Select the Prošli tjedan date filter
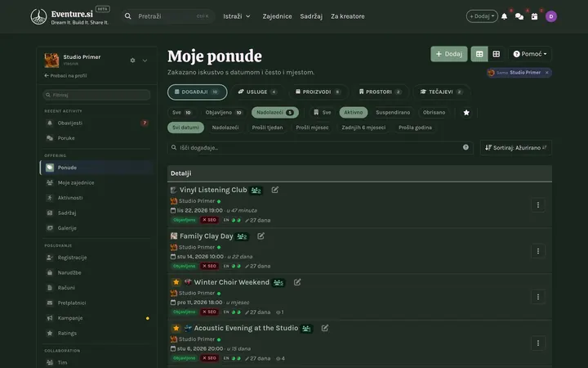 coord(267,128)
